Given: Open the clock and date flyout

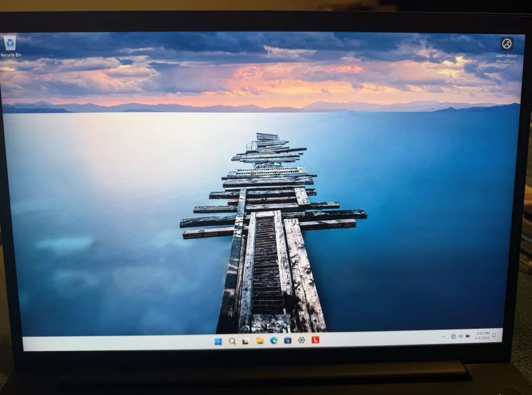Looking at the screenshot, I should pos(482,335).
